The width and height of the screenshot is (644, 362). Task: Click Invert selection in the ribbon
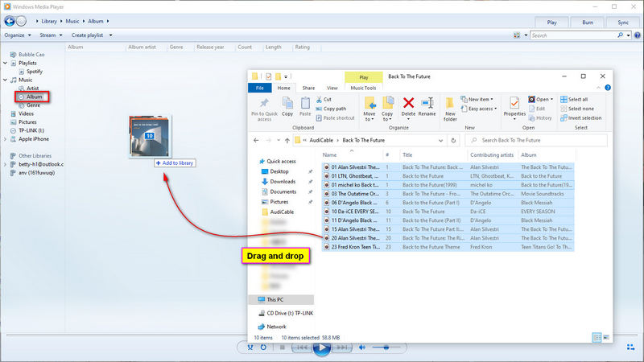(x=580, y=117)
